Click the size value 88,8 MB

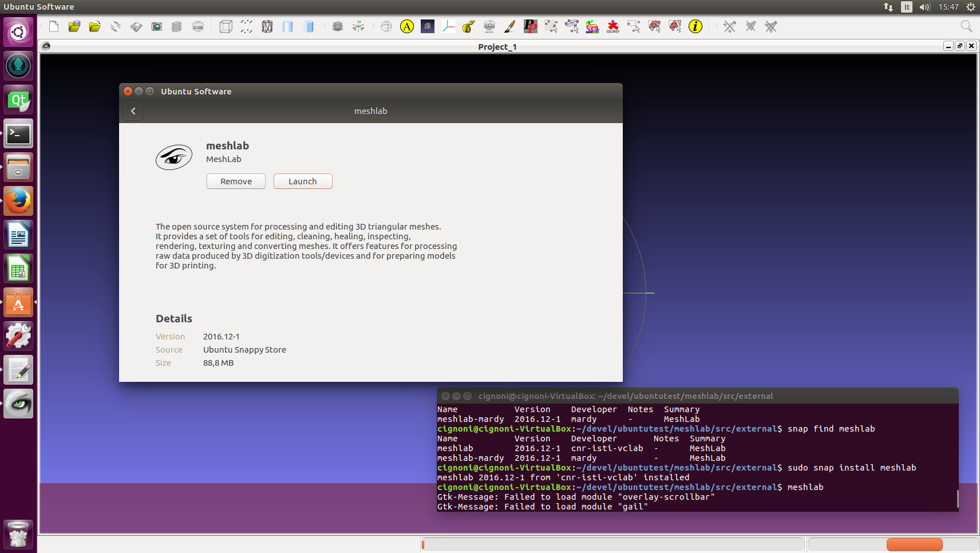tap(219, 363)
